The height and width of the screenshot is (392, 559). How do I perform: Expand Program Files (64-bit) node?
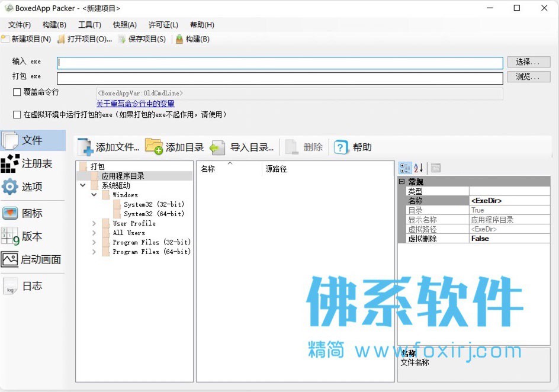click(94, 252)
